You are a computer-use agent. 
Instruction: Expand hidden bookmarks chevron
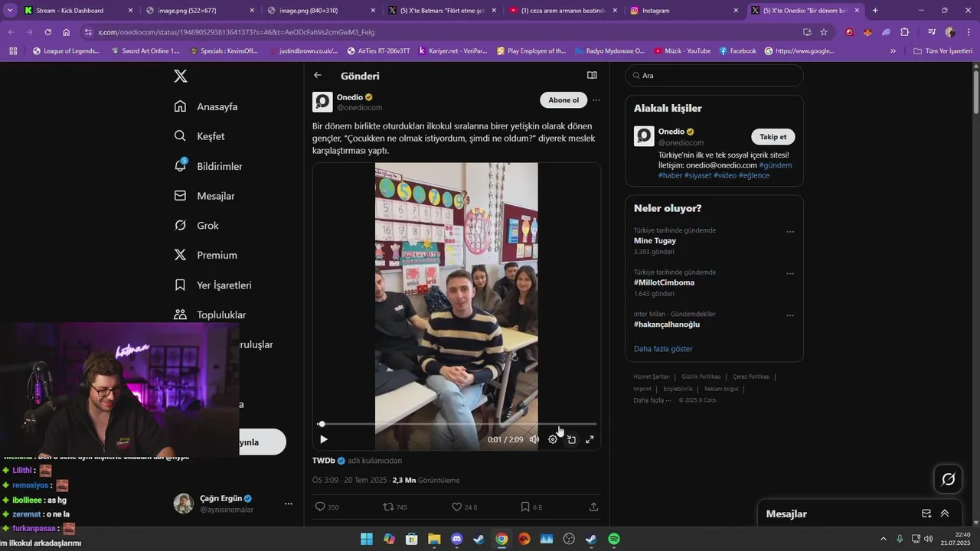tap(893, 51)
